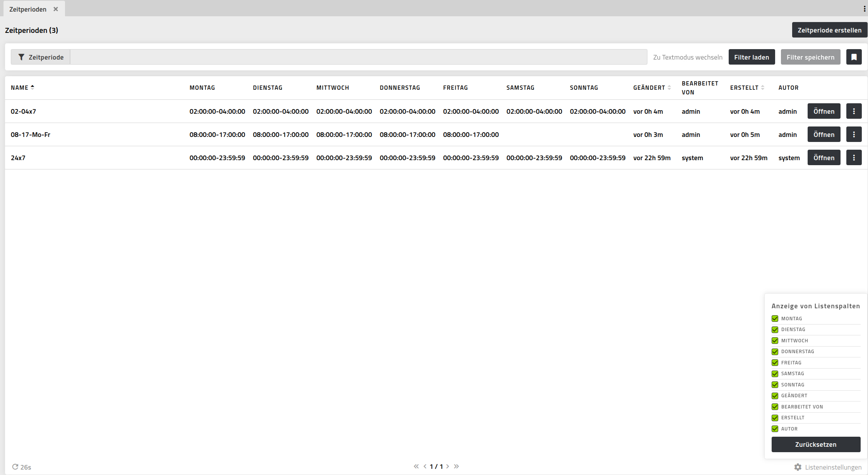The width and height of the screenshot is (868, 475).
Task: Click Montag time cell for 24x7
Action: 217,158
